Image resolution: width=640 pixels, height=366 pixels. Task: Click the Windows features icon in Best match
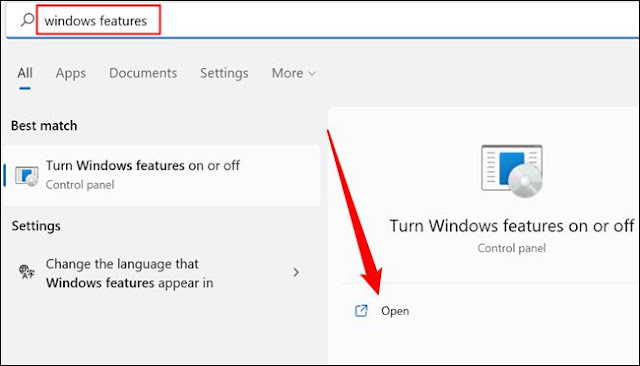point(27,176)
